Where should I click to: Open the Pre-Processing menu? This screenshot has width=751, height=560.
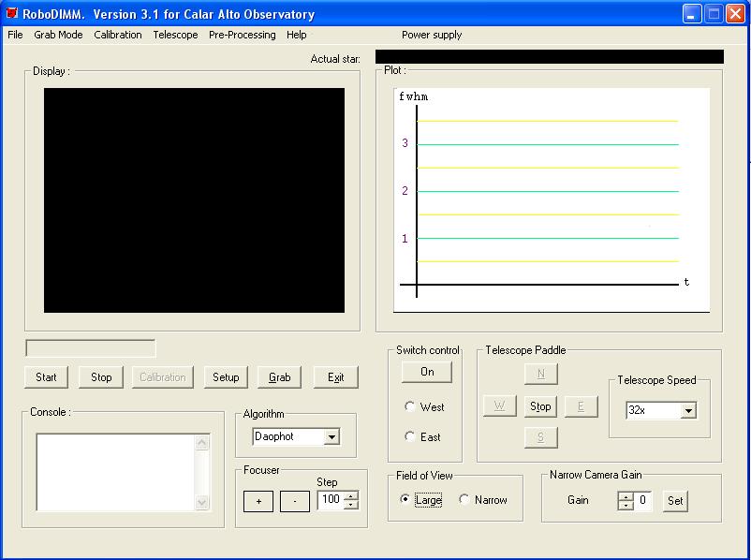242,35
